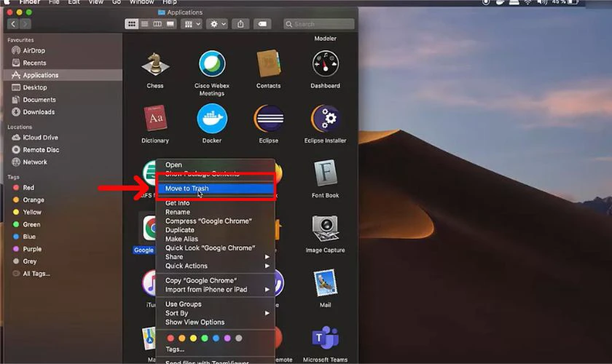The image size is (612, 364).
Task: Choose Move to Trash in context menu
Action: click(215, 189)
